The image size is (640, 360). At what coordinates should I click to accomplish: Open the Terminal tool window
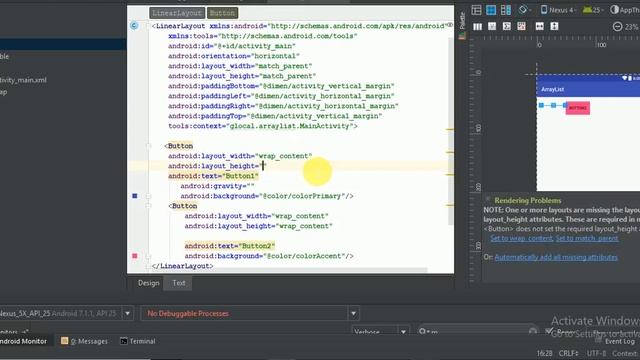[x=138, y=341]
